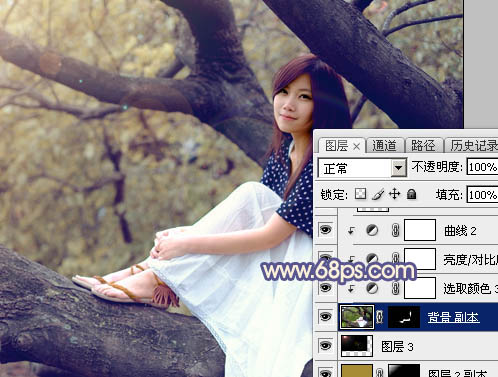Click adjustment icon on 选取颜色 3 layer
The image size is (498, 377).
372,288
